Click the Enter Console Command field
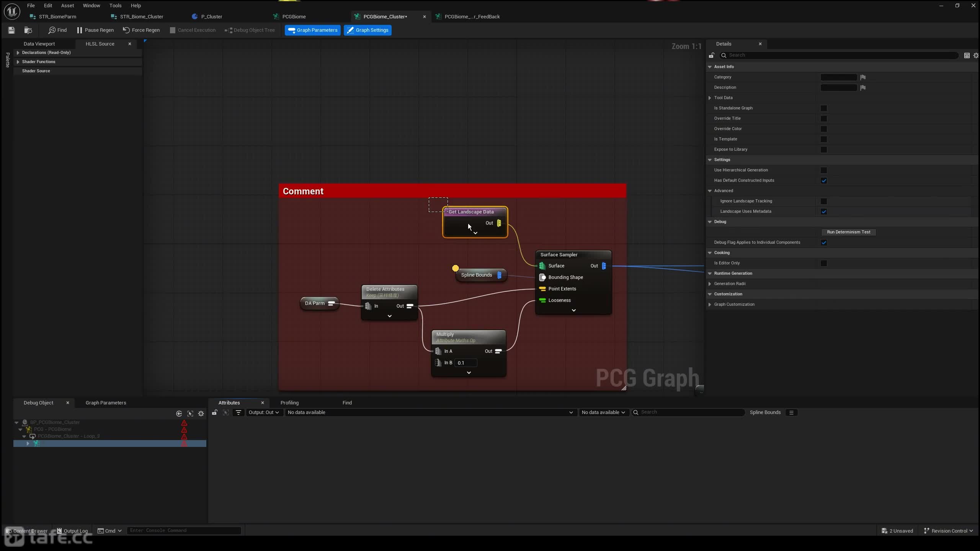The image size is (980, 551). tap(184, 530)
